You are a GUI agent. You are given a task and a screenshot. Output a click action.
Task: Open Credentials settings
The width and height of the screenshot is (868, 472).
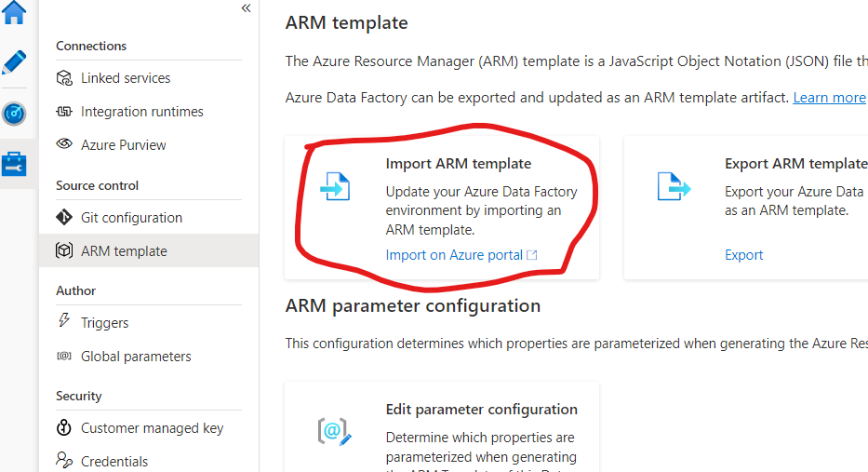[x=114, y=461]
